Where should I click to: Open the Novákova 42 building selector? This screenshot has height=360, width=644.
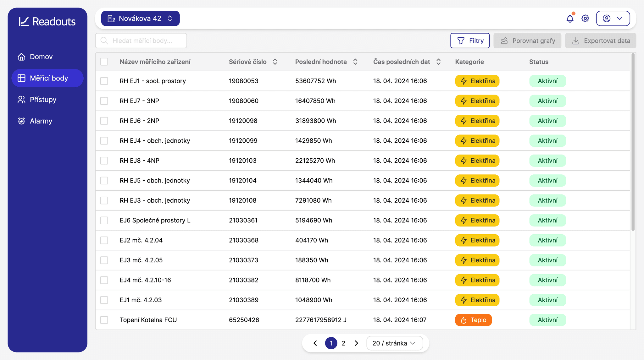coord(140,19)
